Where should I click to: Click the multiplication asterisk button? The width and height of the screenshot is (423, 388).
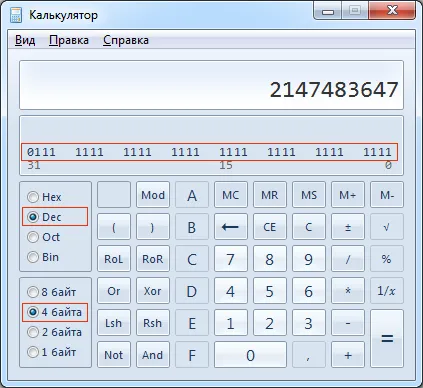click(x=348, y=291)
